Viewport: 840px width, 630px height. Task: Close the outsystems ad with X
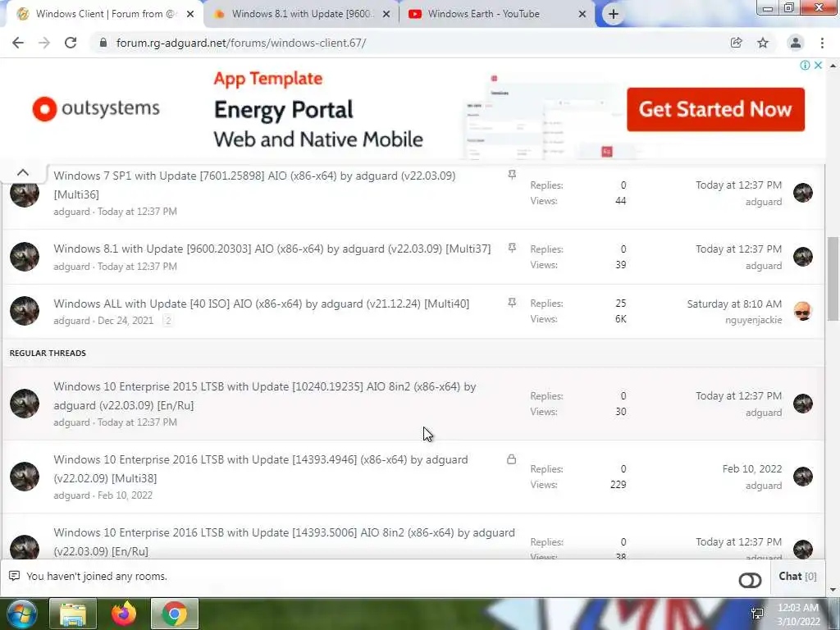coord(818,66)
